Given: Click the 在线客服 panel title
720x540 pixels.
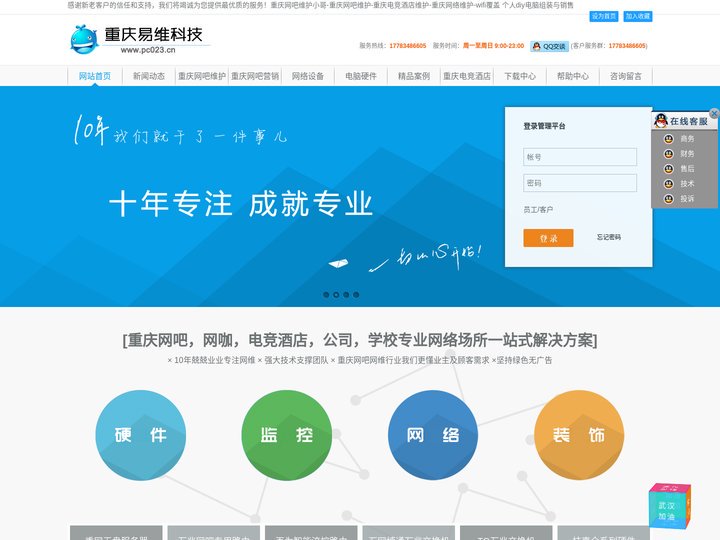Looking at the screenshot, I should click(x=688, y=121).
